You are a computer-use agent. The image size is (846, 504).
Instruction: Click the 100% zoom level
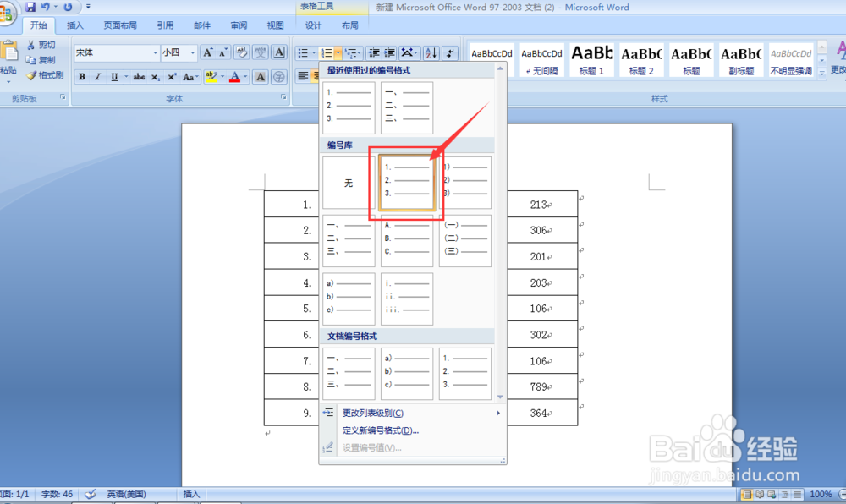(x=820, y=494)
